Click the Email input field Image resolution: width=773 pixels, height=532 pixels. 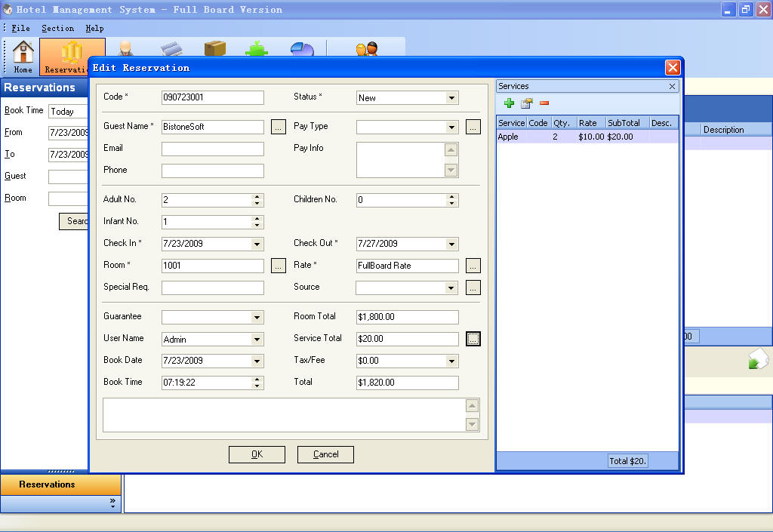click(213, 149)
